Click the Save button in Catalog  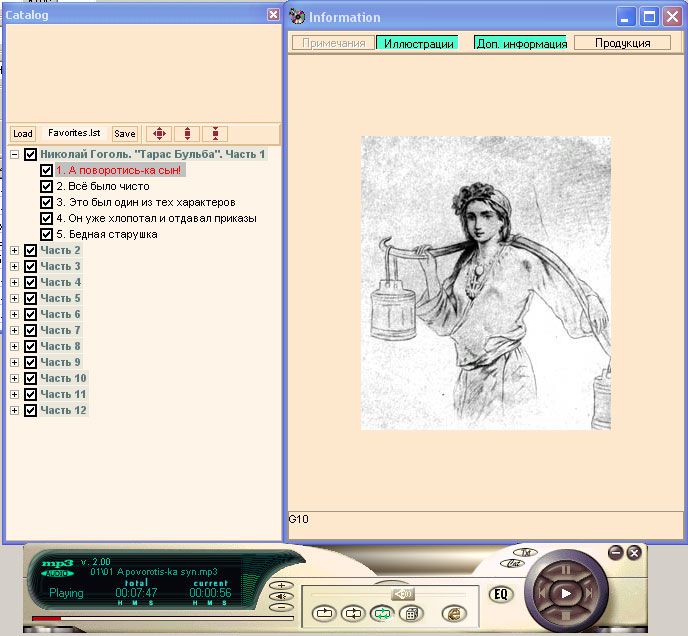coord(124,134)
